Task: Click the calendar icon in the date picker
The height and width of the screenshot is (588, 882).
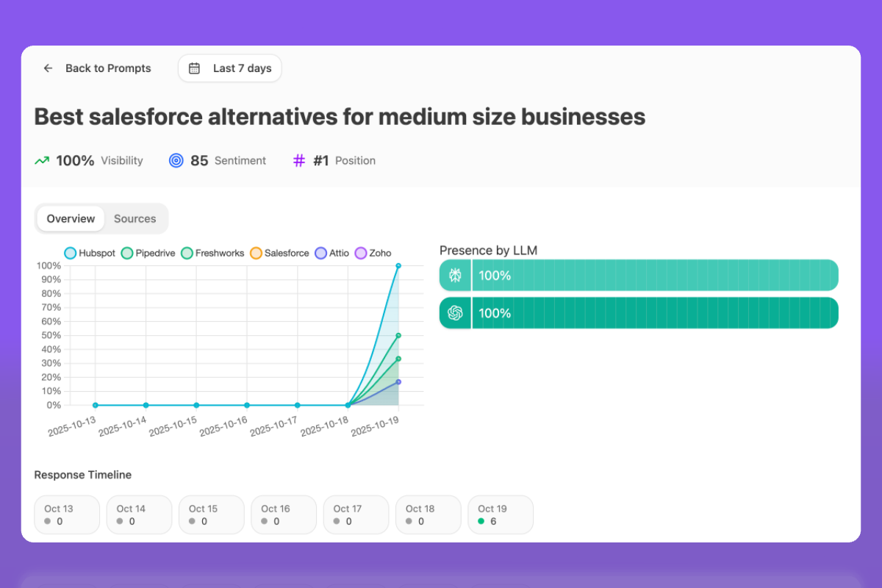Action: [x=194, y=68]
